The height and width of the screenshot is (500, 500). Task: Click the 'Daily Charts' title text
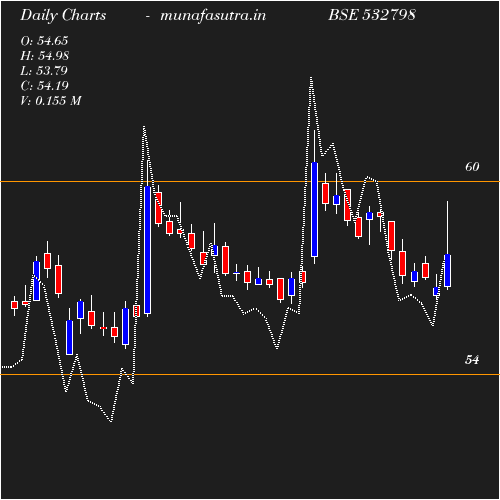(x=63, y=15)
